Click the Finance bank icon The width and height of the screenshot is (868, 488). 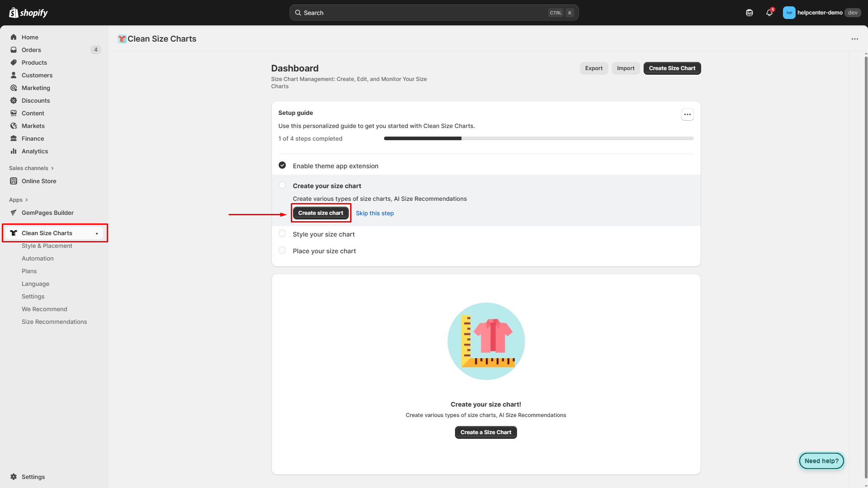(x=14, y=138)
